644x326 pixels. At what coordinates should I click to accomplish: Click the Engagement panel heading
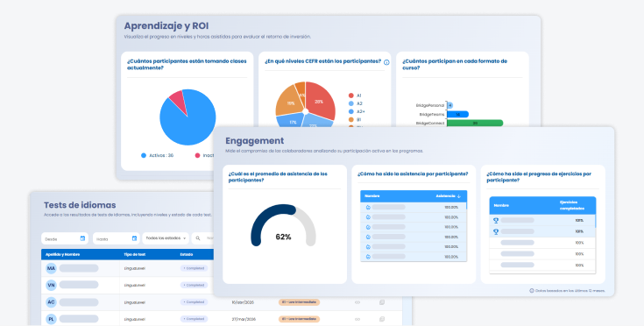[x=255, y=141]
